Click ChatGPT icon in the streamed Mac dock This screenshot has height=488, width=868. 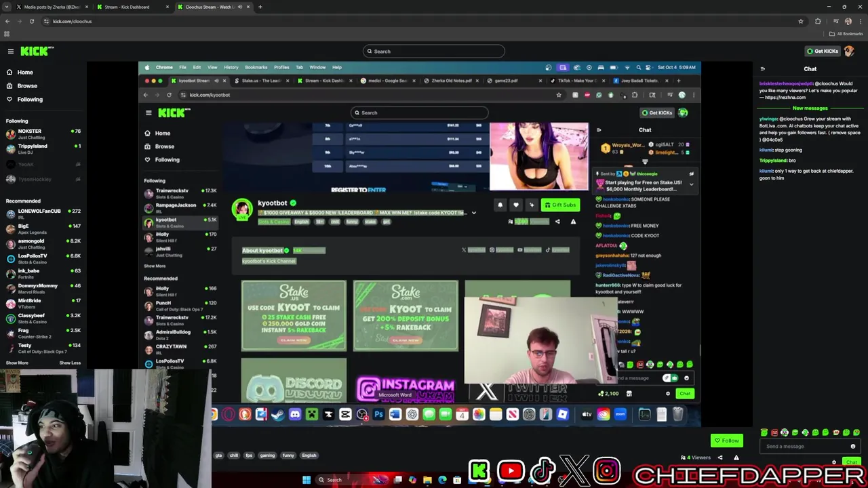pos(412,414)
